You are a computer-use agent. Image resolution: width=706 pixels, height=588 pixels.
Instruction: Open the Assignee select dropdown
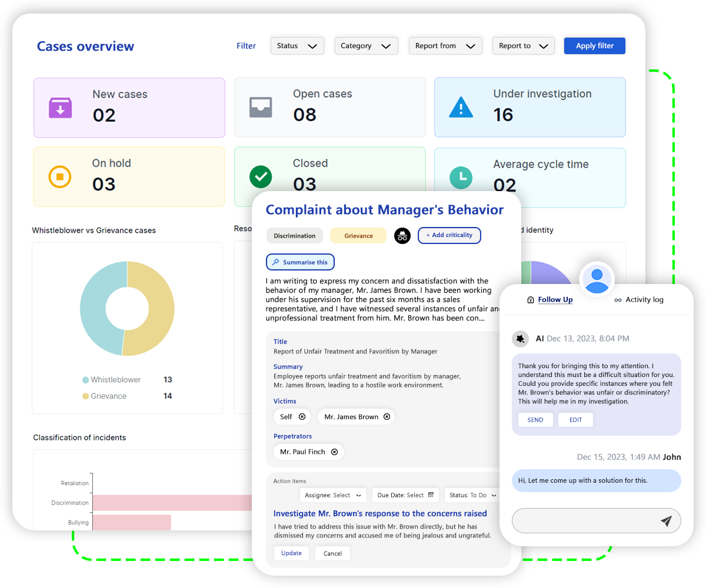click(x=333, y=495)
